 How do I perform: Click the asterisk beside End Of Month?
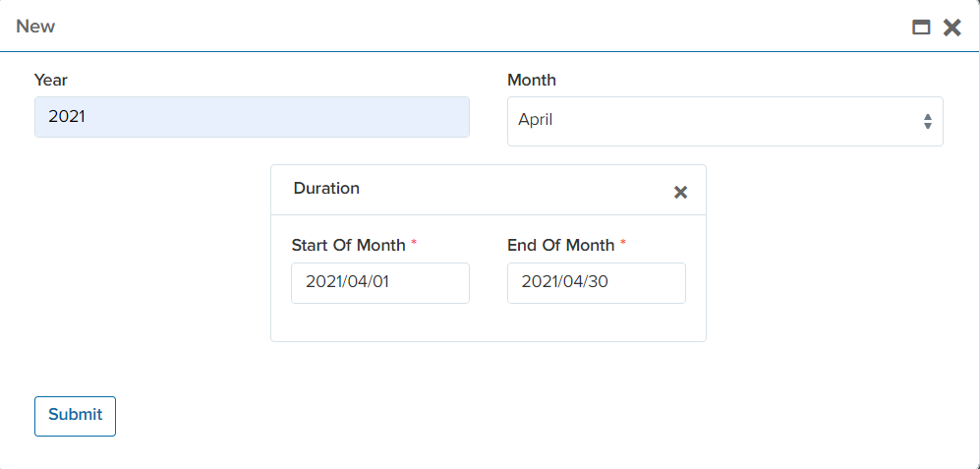[x=623, y=243]
